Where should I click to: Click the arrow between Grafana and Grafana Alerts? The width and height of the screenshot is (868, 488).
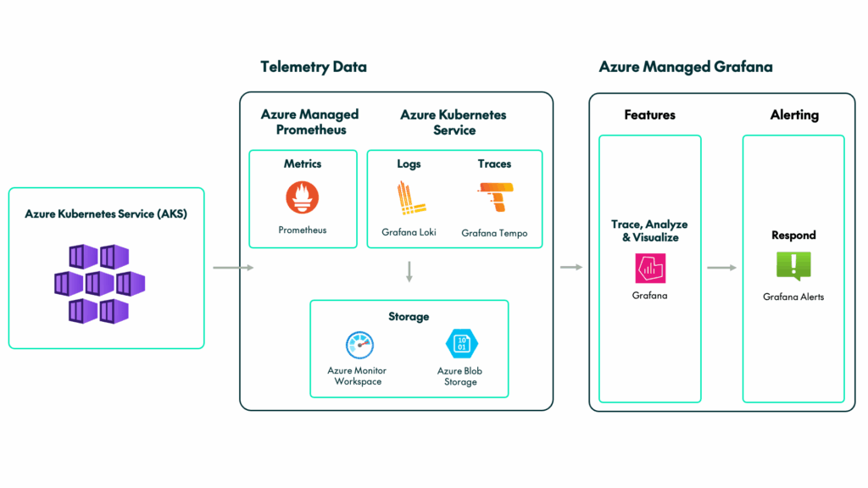pyautogui.click(x=722, y=268)
